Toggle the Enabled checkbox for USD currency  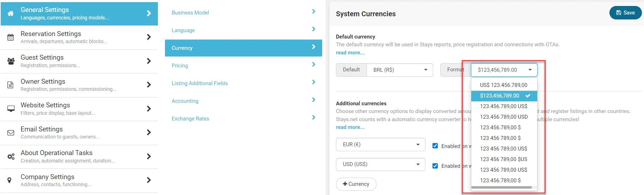435,166
